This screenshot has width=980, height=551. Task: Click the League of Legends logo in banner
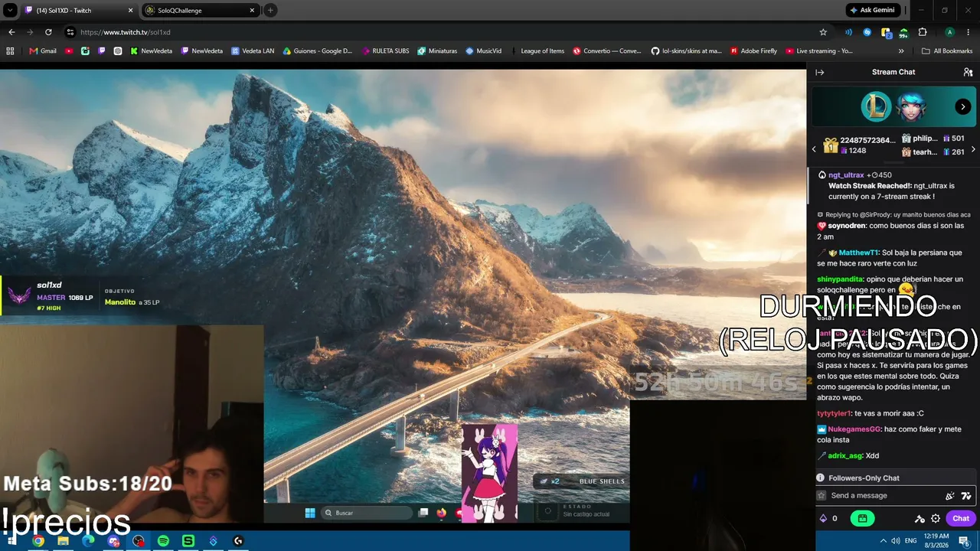coord(876,106)
